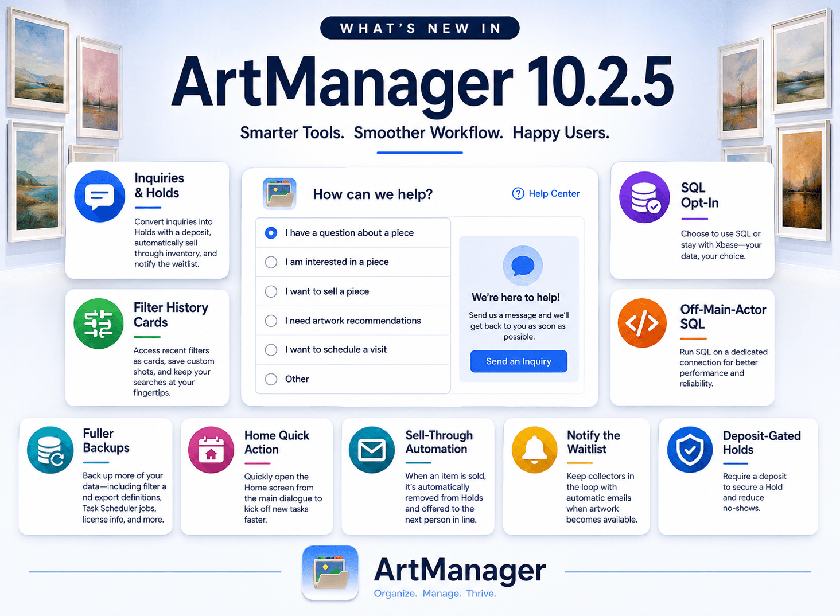The image size is (840, 616).
Task: Click the 'WHAT'S NEW IN' pill banner
Action: click(x=420, y=28)
